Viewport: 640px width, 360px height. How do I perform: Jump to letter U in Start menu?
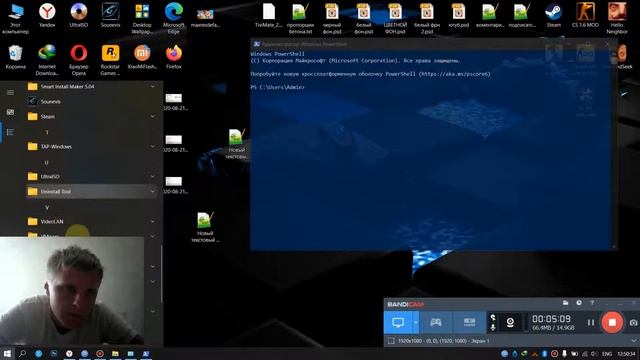tap(47, 162)
